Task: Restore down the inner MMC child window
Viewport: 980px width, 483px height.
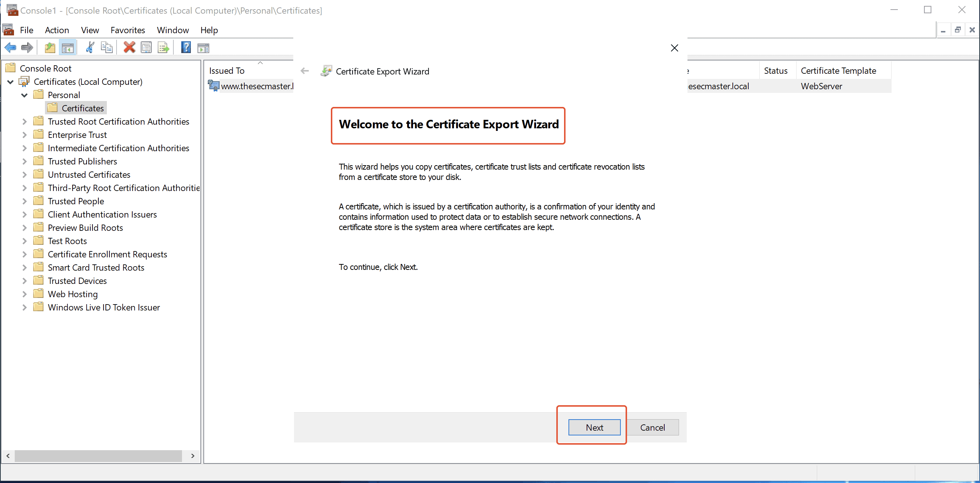Action: (958, 30)
